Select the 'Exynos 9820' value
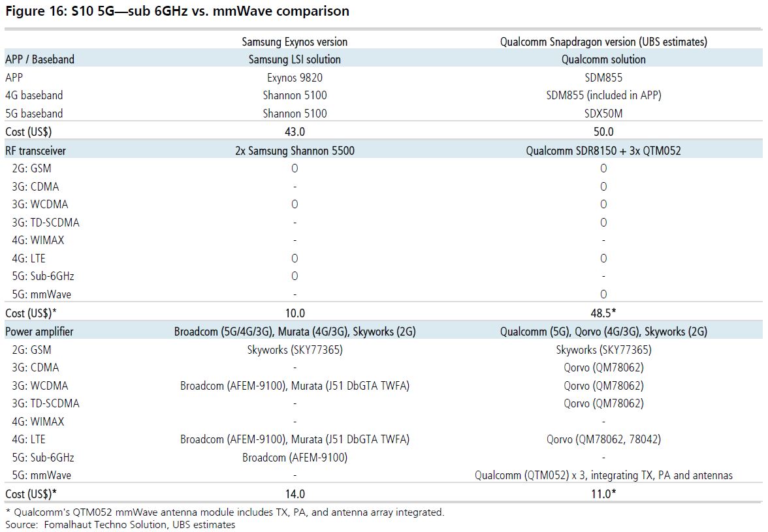 (295, 77)
